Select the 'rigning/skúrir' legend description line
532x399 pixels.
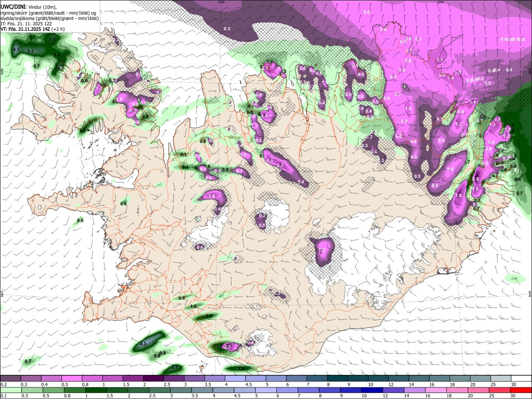click(49, 12)
